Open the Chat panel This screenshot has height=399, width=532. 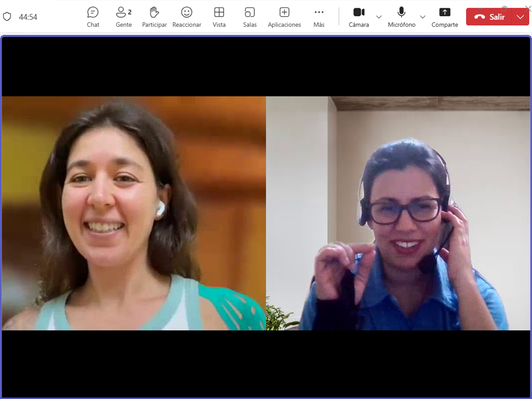(x=93, y=17)
